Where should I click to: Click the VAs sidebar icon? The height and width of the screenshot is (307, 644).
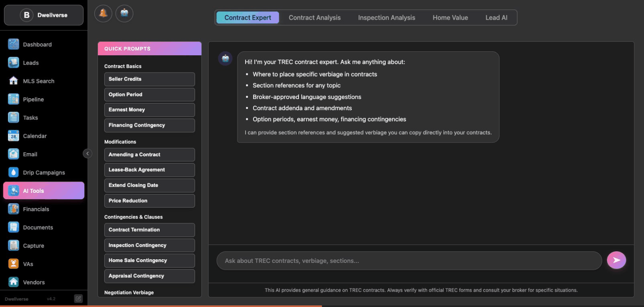[14, 264]
